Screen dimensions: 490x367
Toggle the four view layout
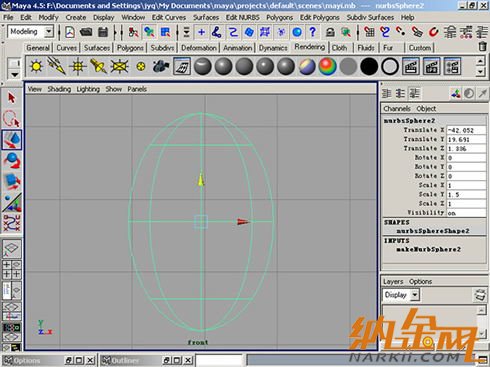click(x=12, y=269)
